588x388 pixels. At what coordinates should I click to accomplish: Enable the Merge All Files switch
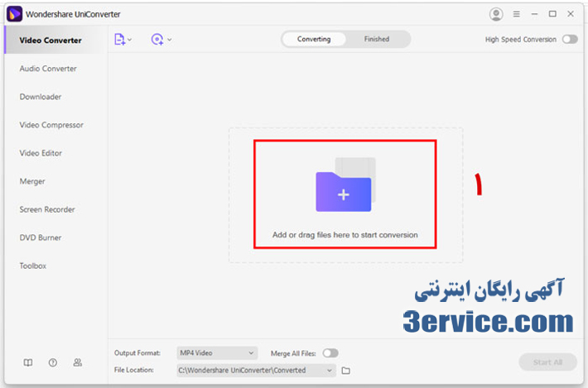(330, 353)
